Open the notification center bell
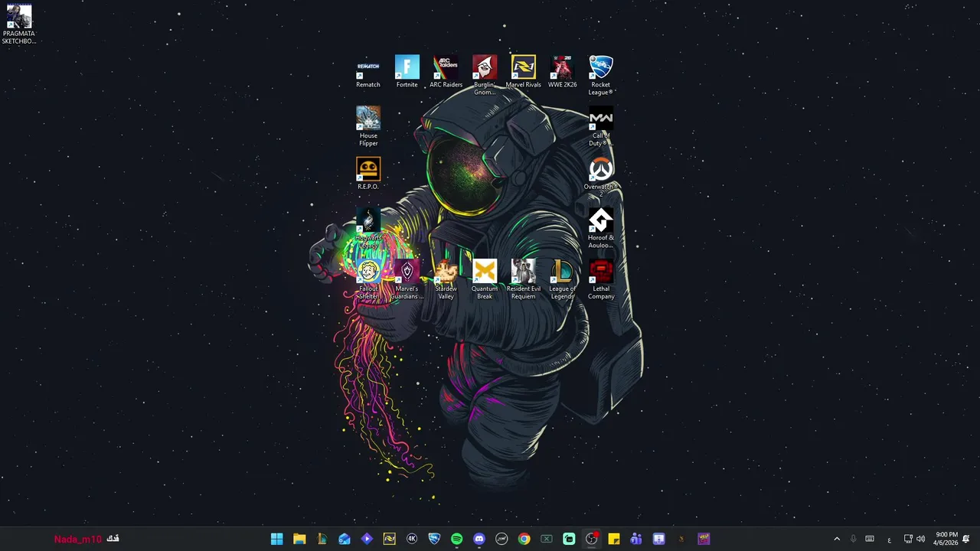Screen dimensions: 980x551 click(x=966, y=539)
